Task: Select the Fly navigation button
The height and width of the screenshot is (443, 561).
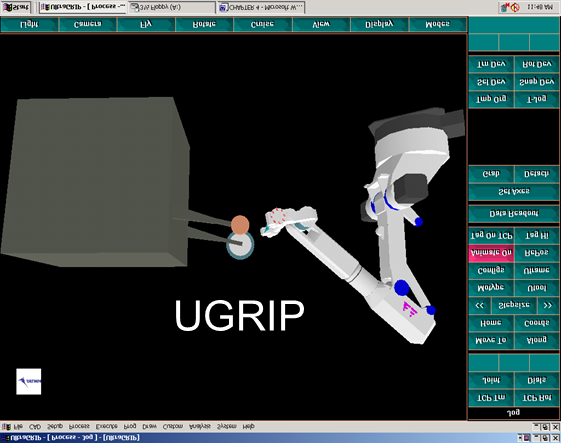Action: [x=146, y=24]
